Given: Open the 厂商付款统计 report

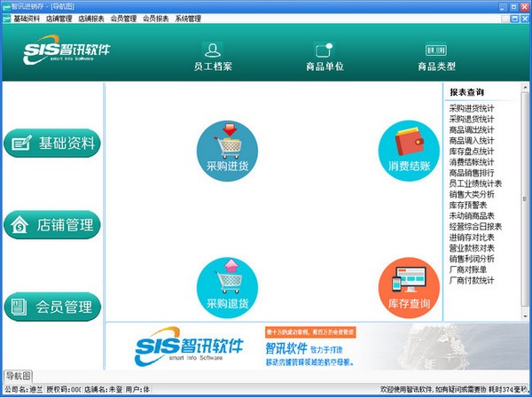Looking at the screenshot, I should click(472, 280).
